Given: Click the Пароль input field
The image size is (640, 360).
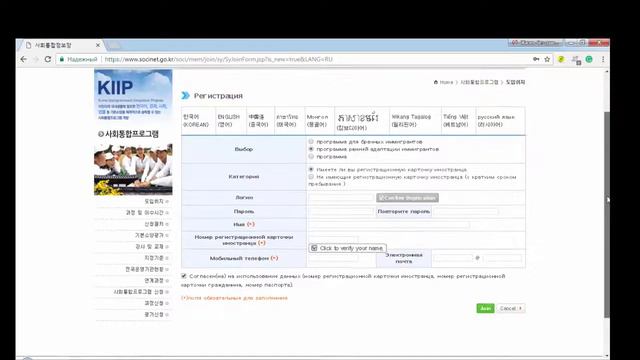Looking at the screenshot, I should click(341, 211).
